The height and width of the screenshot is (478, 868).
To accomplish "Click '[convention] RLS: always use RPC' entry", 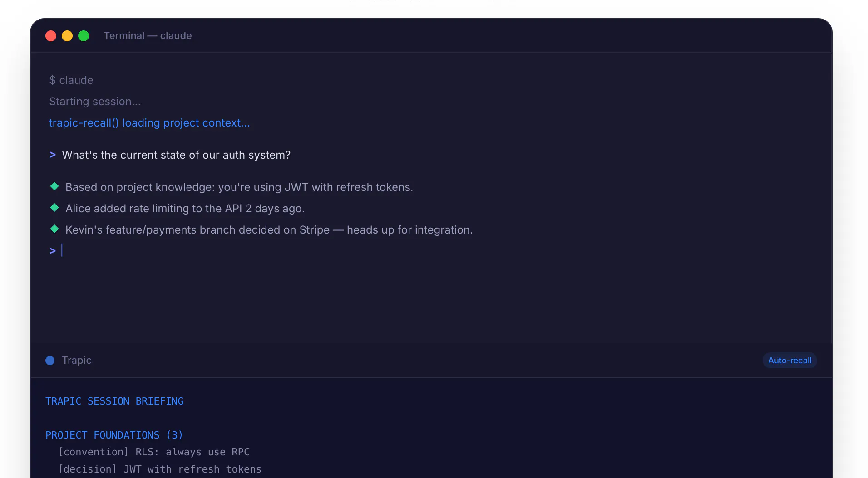I will (154, 452).
